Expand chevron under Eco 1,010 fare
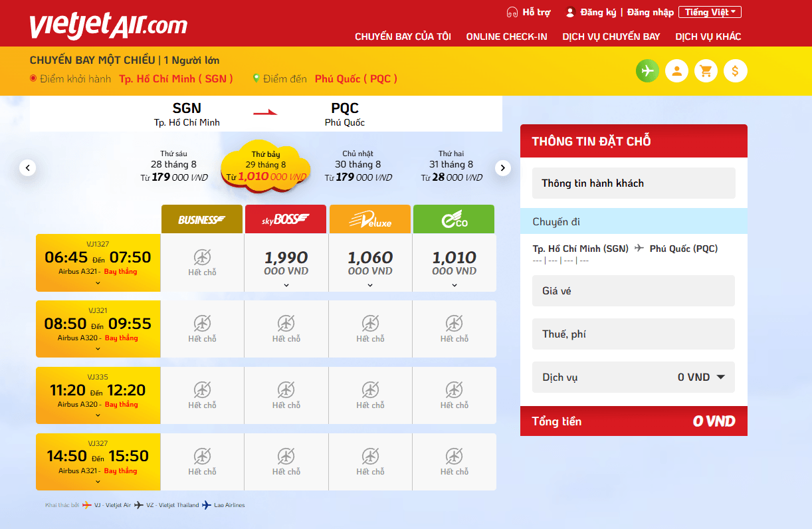This screenshot has width=812, height=529. point(455,285)
